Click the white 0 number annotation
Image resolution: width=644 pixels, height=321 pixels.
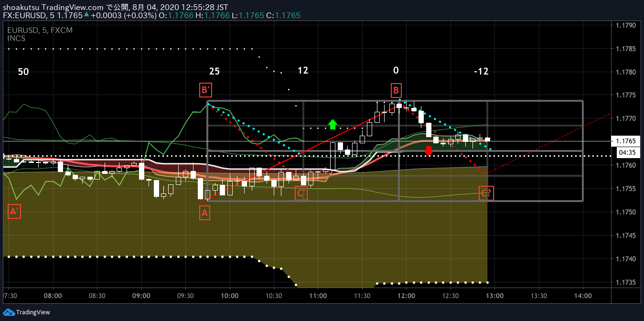(x=396, y=71)
